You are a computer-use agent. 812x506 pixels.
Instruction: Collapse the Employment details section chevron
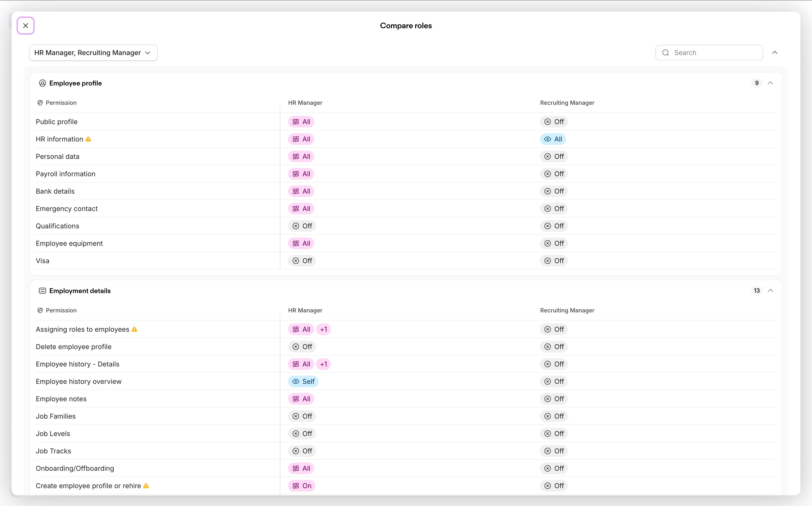click(770, 290)
